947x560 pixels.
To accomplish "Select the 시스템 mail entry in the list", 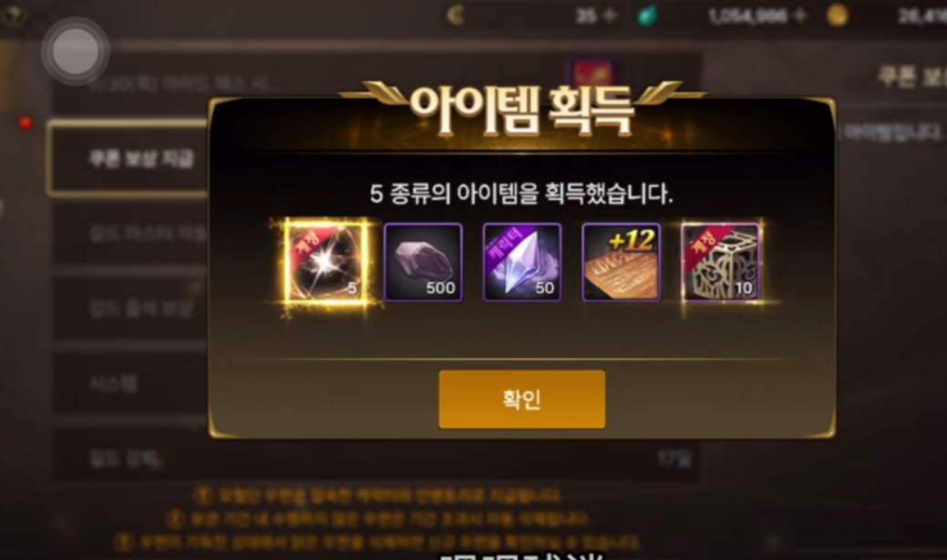I will 131,382.
